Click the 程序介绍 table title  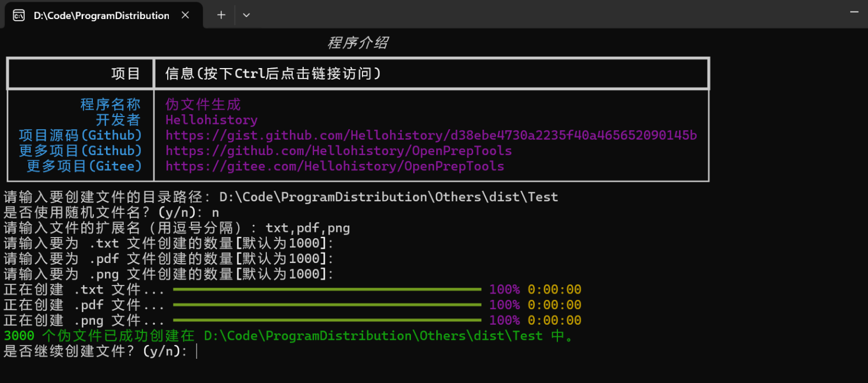coord(357,43)
